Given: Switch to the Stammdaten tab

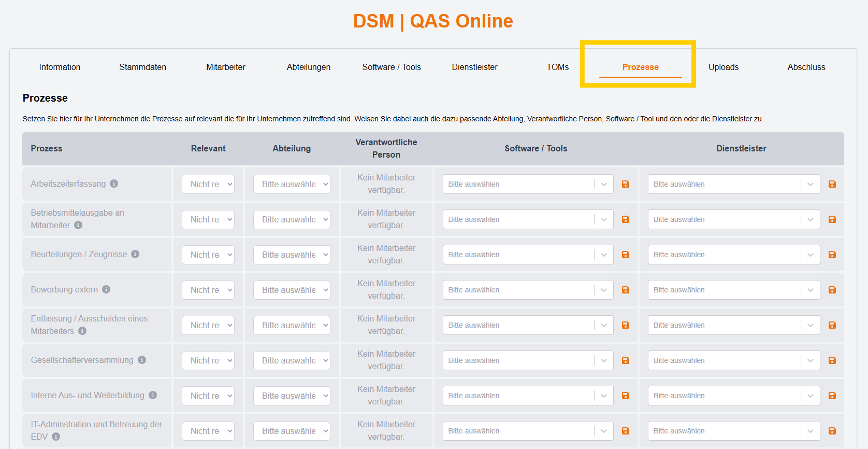Looking at the screenshot, I should point(143,67).
